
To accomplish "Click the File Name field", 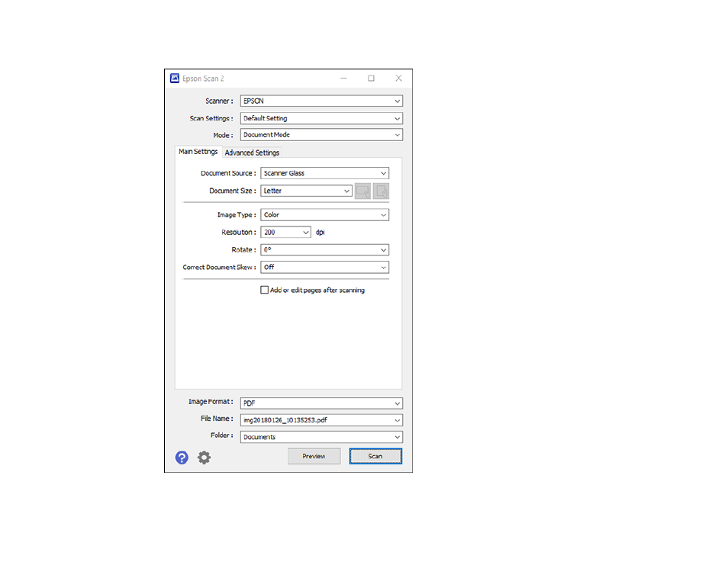I will click(317, 420).
